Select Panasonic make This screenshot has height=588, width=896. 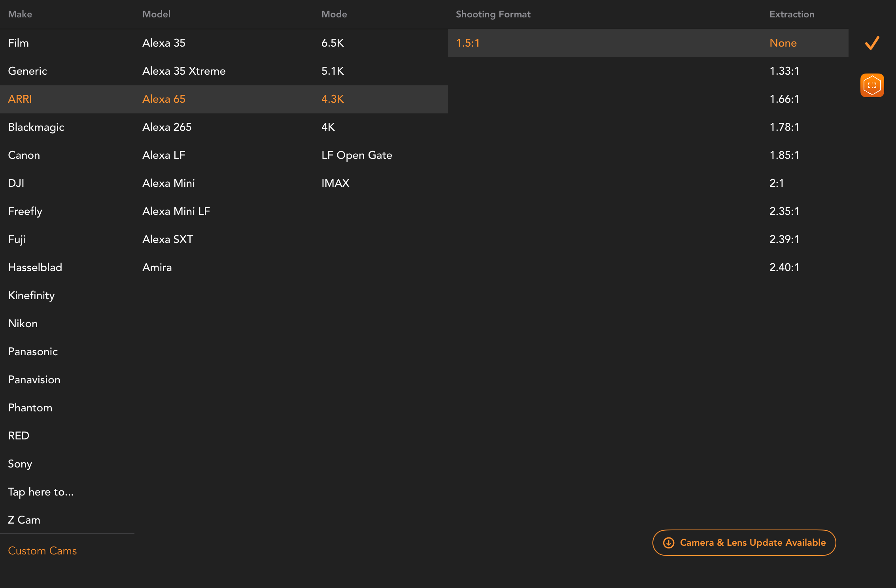(67, 352)
